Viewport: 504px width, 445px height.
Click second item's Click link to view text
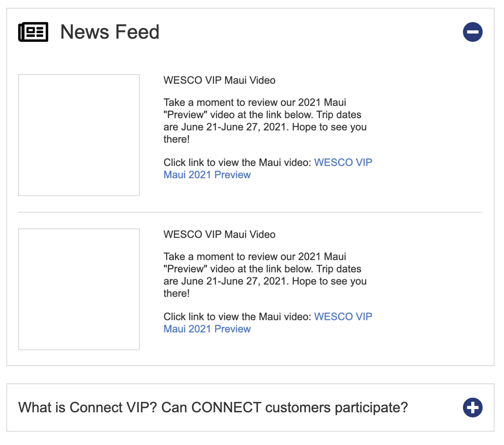[x=237, y=317]
